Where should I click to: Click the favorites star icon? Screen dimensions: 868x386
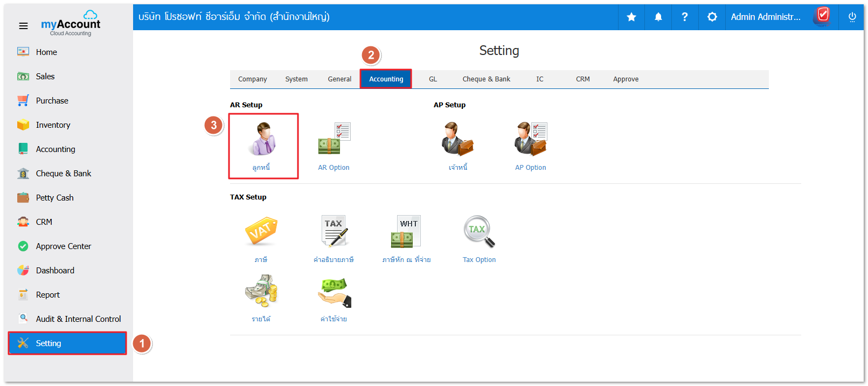pos(631,17)
